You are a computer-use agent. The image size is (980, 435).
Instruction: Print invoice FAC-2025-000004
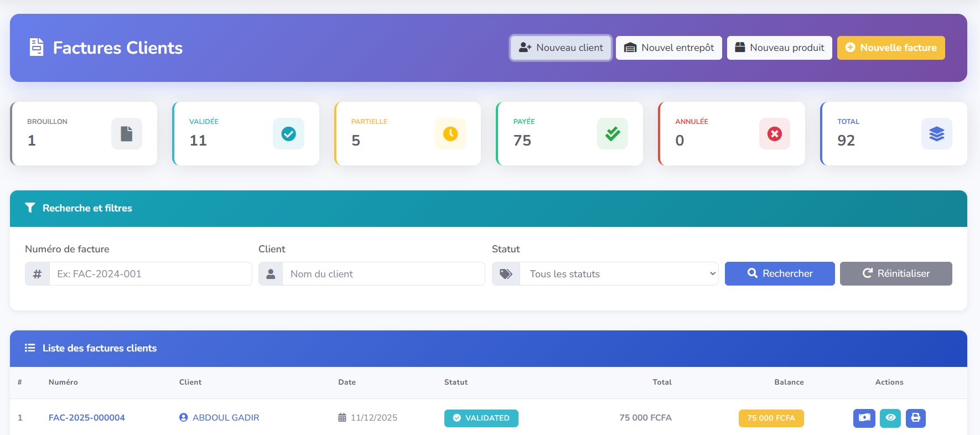pos(916,418)
